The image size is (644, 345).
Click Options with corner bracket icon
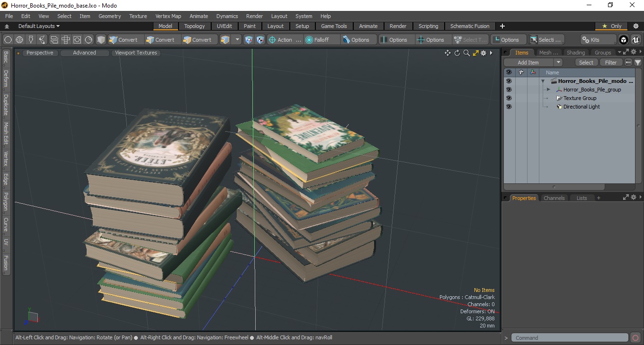click(x=509, y=40)
